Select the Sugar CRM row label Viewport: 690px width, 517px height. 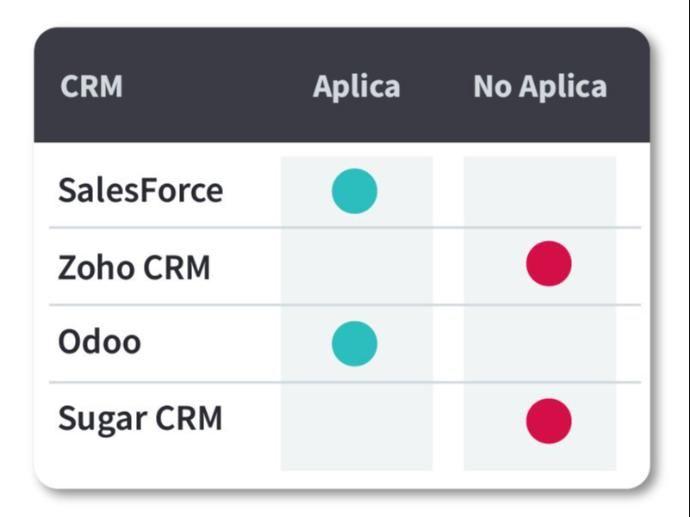(x=139, y=418)
